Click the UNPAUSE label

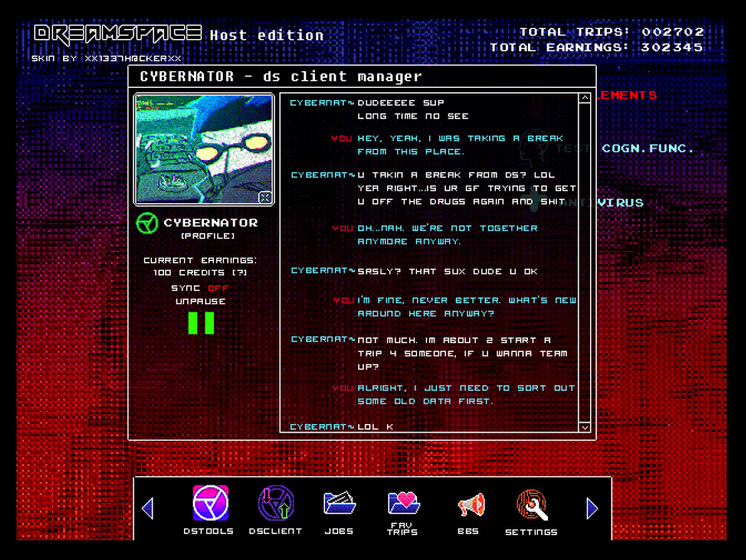(x=201, y=302)
